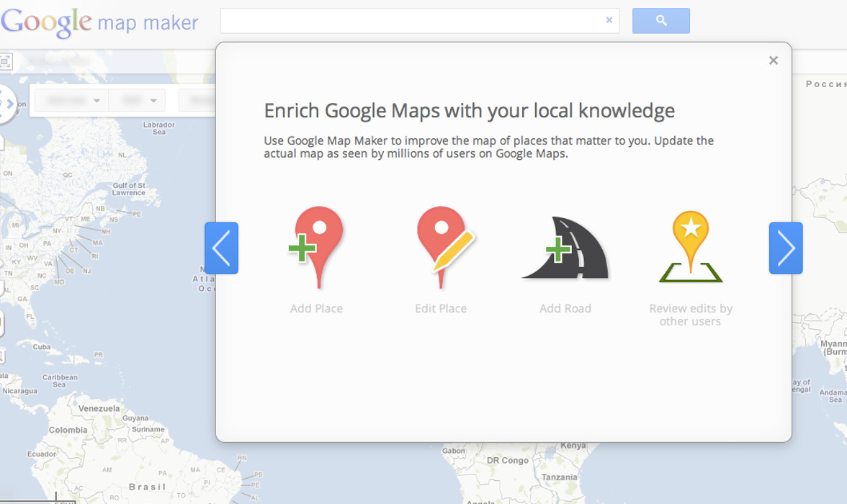Advance to next slide with right arrow

[785, 248]
